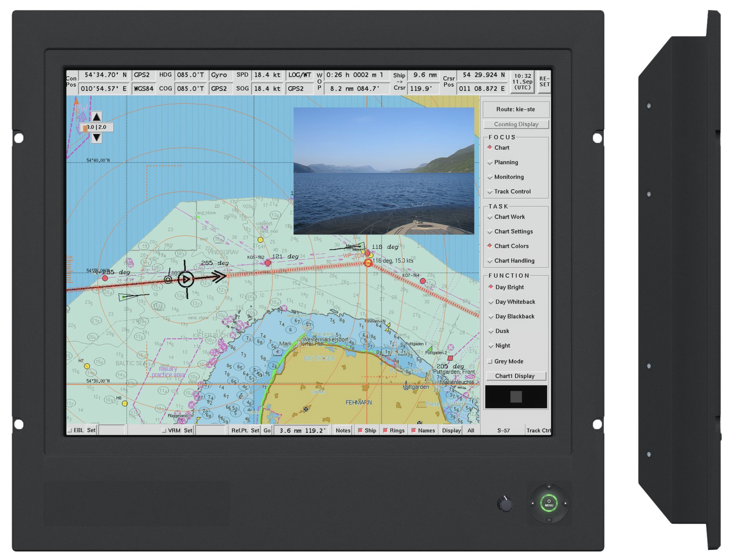
Task: Click the RE-SET button in header
Action: coord(544,82)
